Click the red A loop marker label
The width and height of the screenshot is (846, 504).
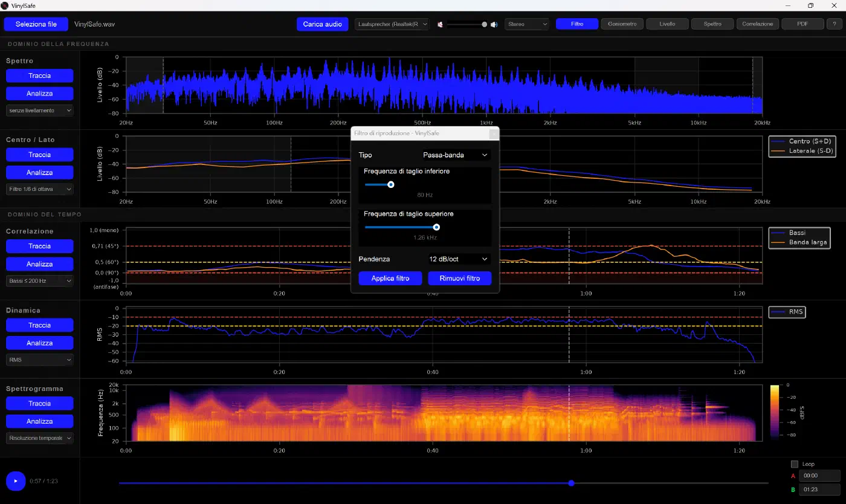pos(793,476)
